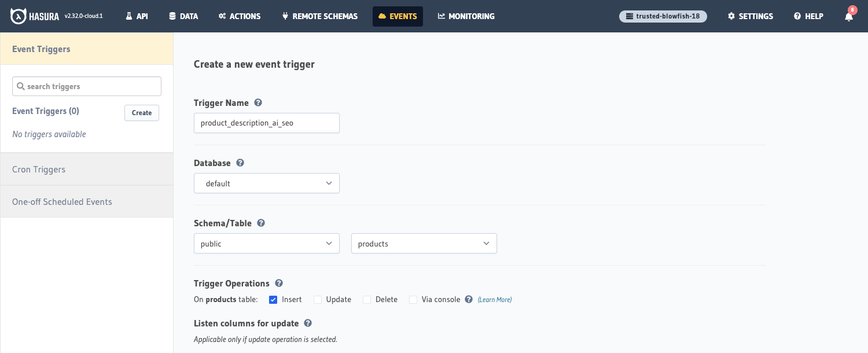Click the Create button in the sidebar
This screenshot has height=353, width=868.
pos(142,113)
